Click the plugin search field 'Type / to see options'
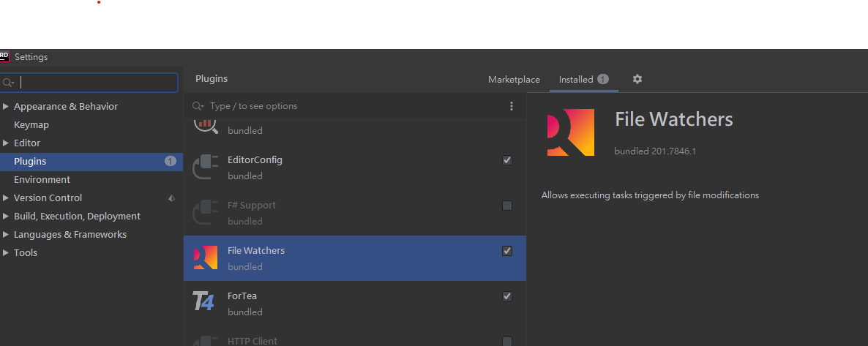868x346 pixels. pyautogui.click(x=253, y=106)
